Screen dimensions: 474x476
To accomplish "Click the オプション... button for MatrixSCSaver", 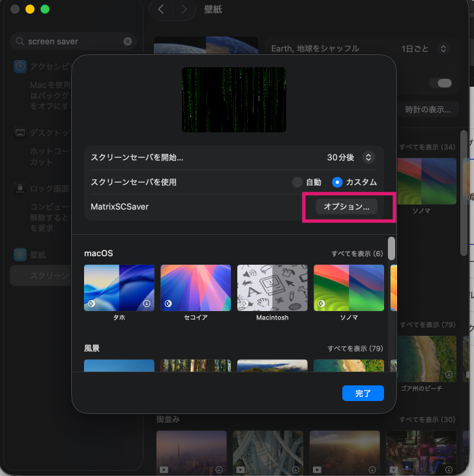I will [x=346, y=207].
